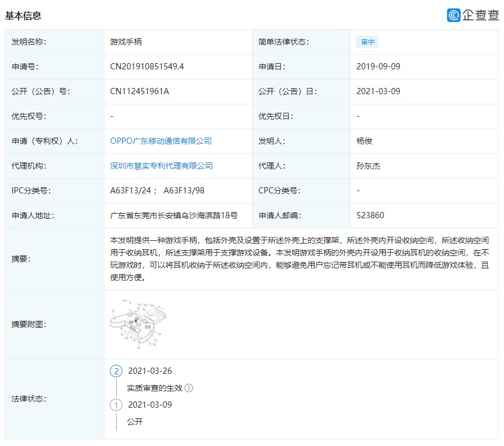Image resolution: width=504 pixels, height=446 pixels.
Task: Click the applicant address 广东省东莞市长安镇乌沙海滨路18号
Action: [174, 215]
